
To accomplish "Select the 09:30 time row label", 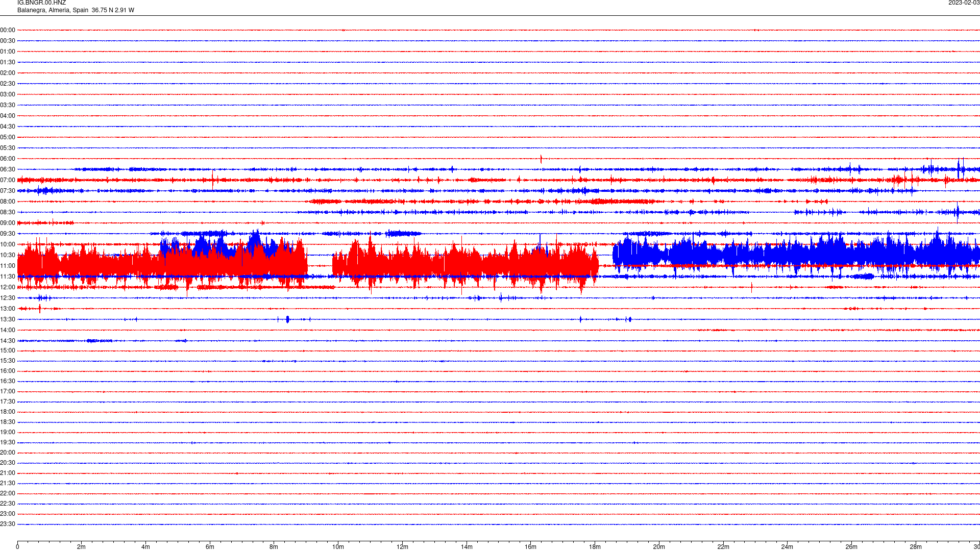I will point(8,234).
